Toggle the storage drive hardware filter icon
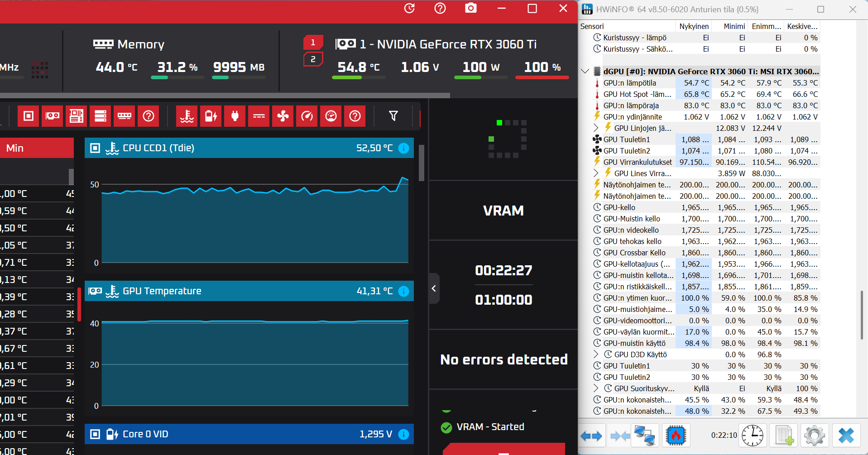This screenshot has height=455, width=868. (101, 116)
